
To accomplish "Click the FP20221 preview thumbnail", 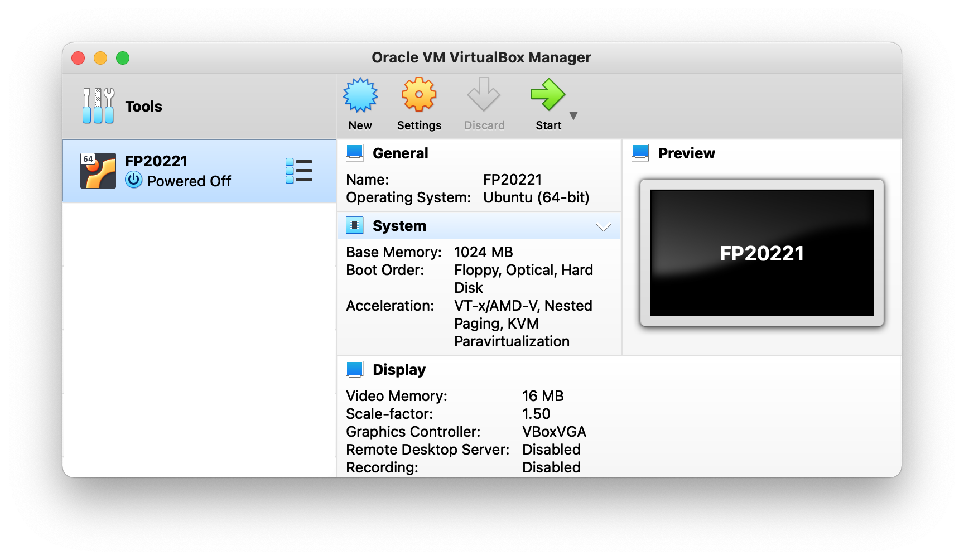I will [x=761, y=253].
